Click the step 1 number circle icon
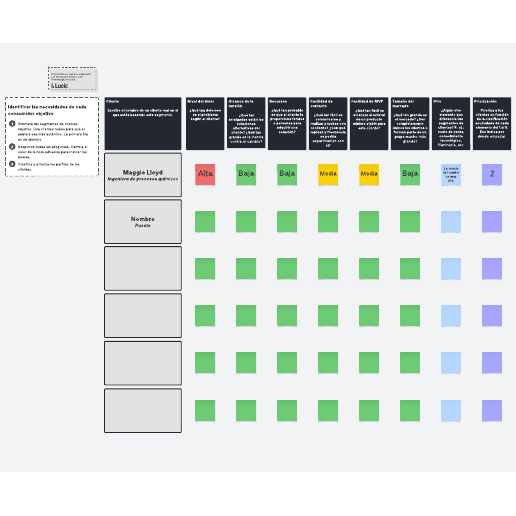516x516 pixels. pos(12,124)
